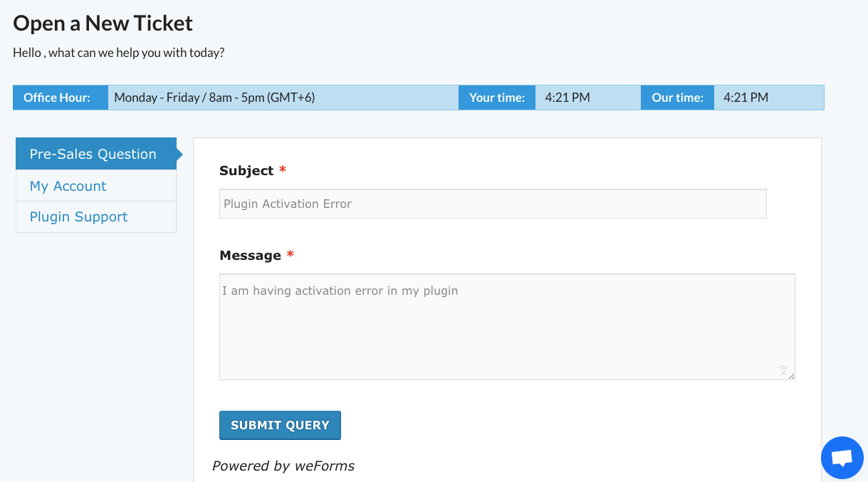868x482 pixels.
Task: Click the Open a New Ticket heading
Action: click(103, 23)
